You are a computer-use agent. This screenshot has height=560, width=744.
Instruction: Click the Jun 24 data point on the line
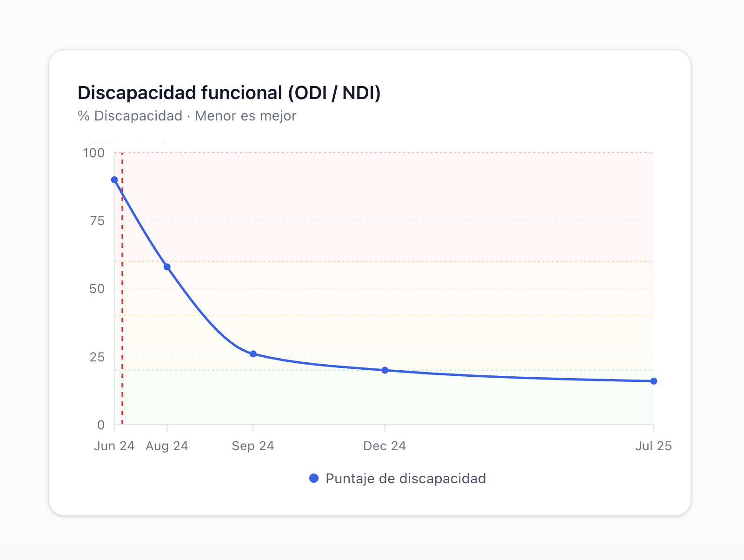(114, 180)
